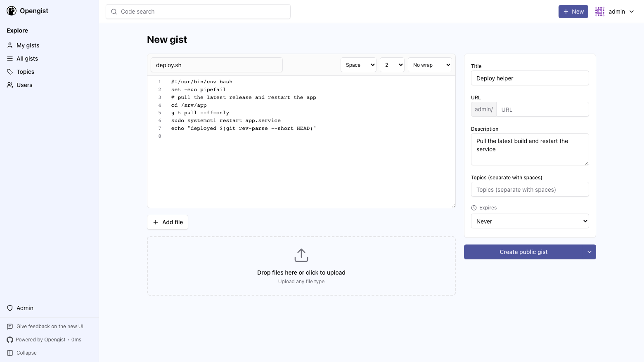Click the 'cd /srv/app' code line
Screen dimensions: 644x362
tap(189, 105)
